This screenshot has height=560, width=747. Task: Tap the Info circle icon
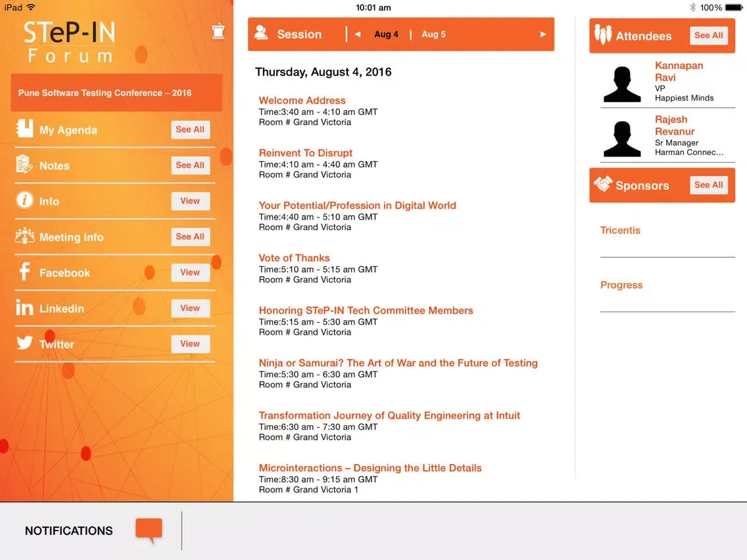(24, 200)
